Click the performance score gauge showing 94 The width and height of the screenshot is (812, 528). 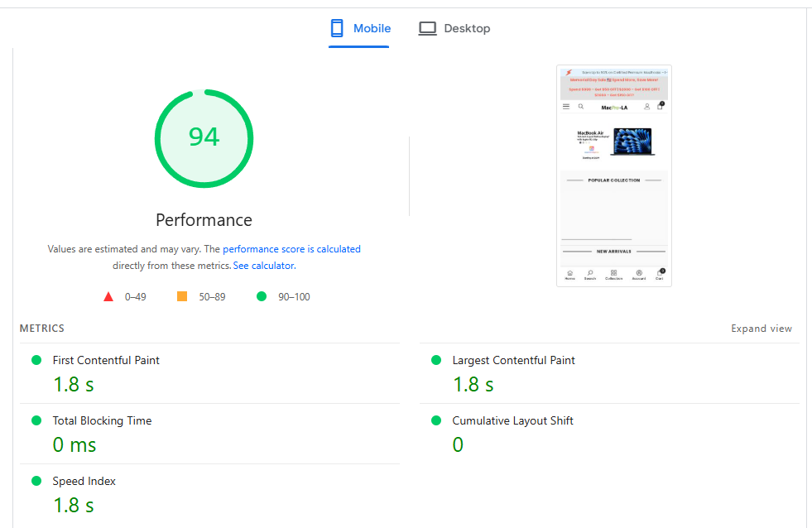(204, 138)
